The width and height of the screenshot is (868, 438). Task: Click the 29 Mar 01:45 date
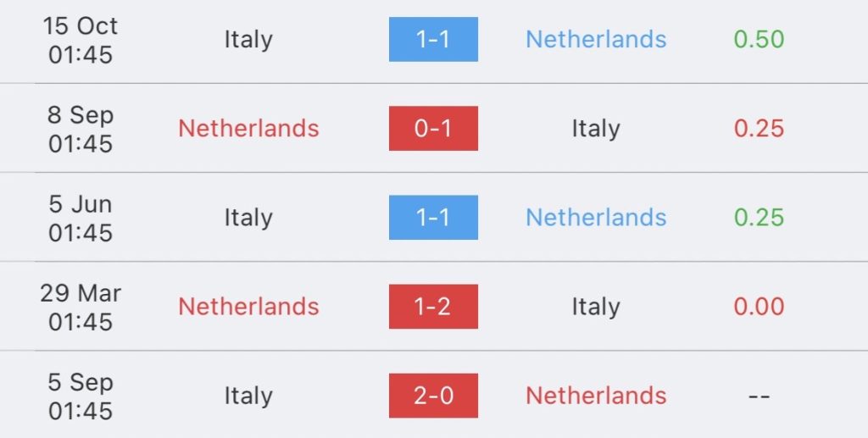coord(81,307)
